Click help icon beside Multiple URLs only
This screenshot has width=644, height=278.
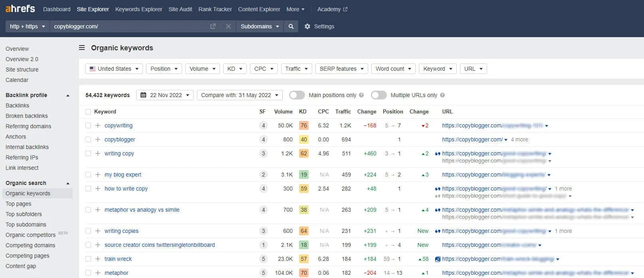[442, 95]
